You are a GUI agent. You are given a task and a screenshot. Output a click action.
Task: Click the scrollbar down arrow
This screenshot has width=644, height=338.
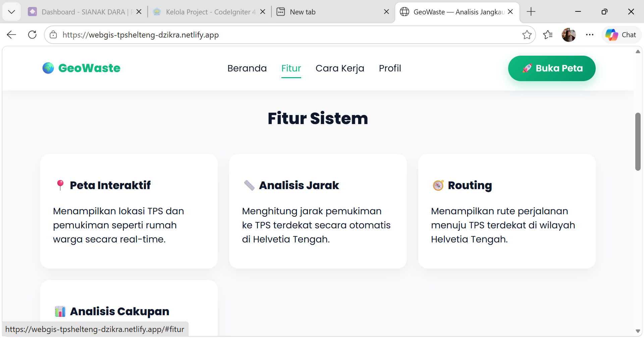(638, 331)
